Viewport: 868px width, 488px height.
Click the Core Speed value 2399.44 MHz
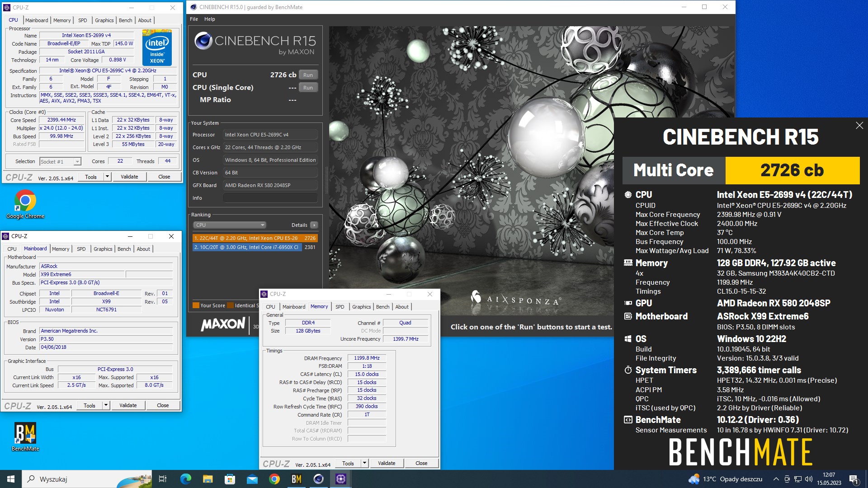(61, 120)
